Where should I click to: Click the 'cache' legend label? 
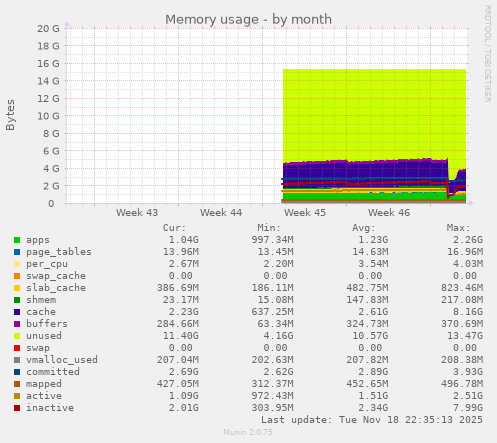pyautogui.click(x=41, y=312)
